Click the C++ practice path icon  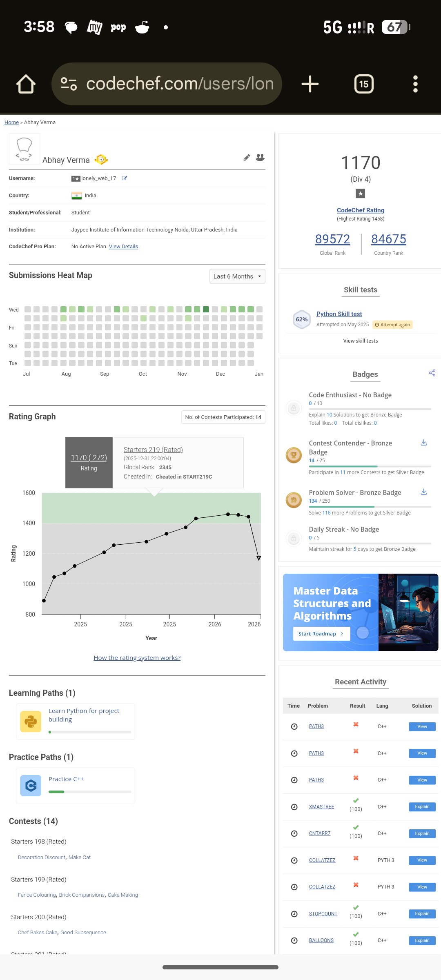31,786
